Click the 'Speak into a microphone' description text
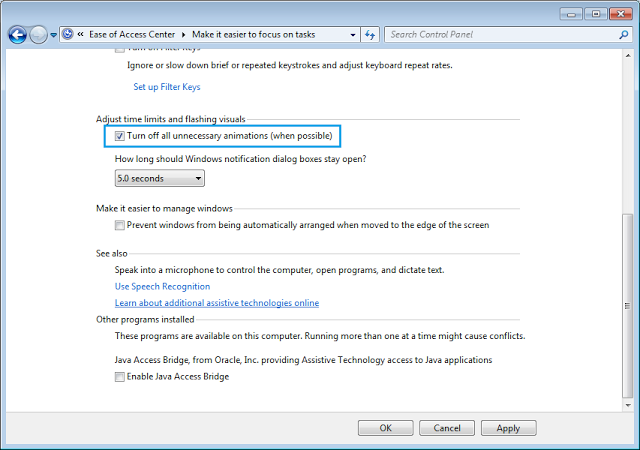Viewport: 640px width, 450px height. pyautogui.click(x=279, y=270)
